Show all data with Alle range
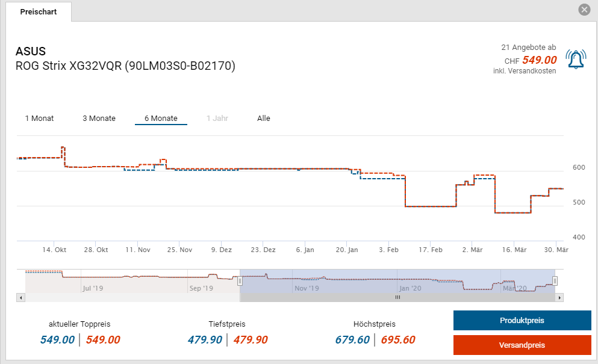This screenshot has width=598, height=364. (x=264, y=119)
